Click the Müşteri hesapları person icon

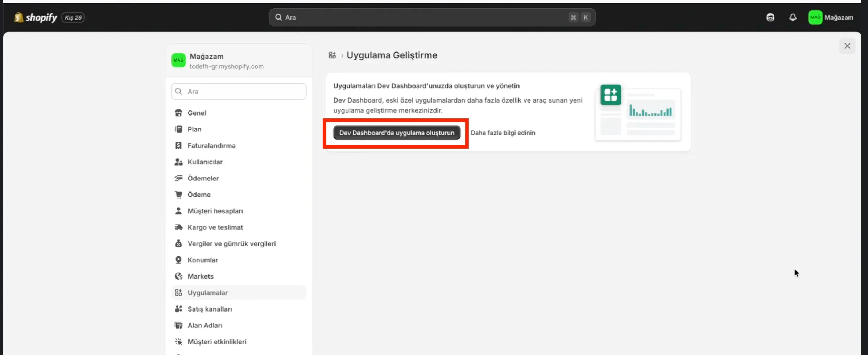[178, 211]
